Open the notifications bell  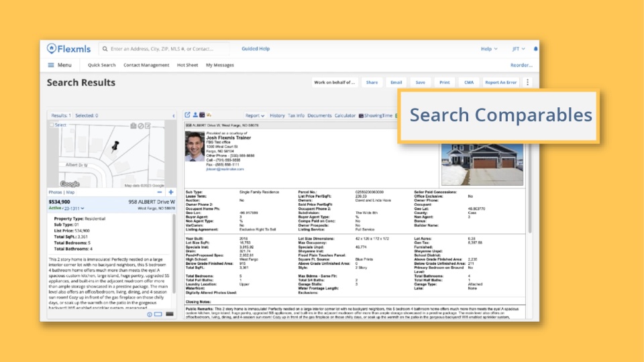pyautogui.click(x=535, y=49)
